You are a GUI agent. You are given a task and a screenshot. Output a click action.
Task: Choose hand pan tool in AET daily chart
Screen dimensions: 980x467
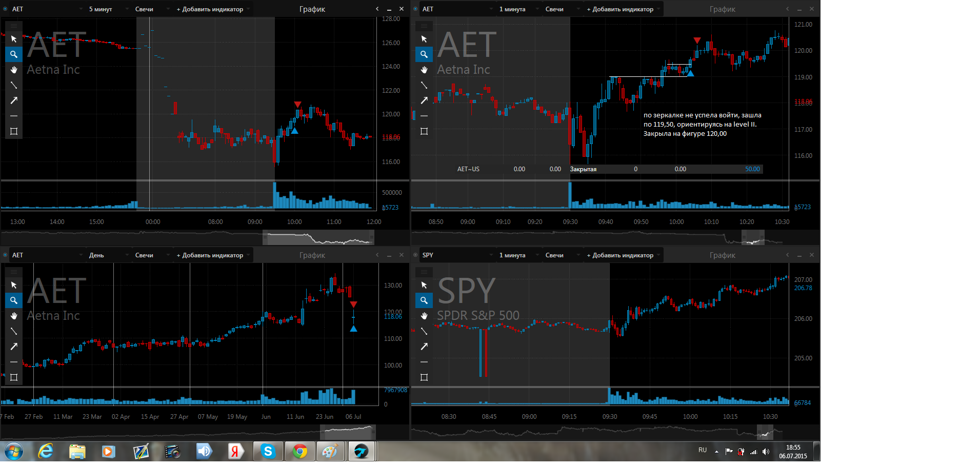coord(14,316)
